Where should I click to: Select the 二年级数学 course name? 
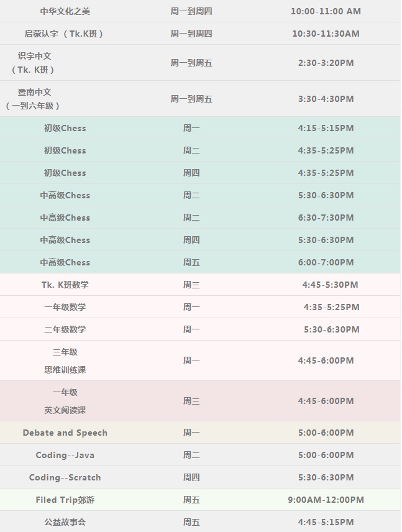pos(65,329)
